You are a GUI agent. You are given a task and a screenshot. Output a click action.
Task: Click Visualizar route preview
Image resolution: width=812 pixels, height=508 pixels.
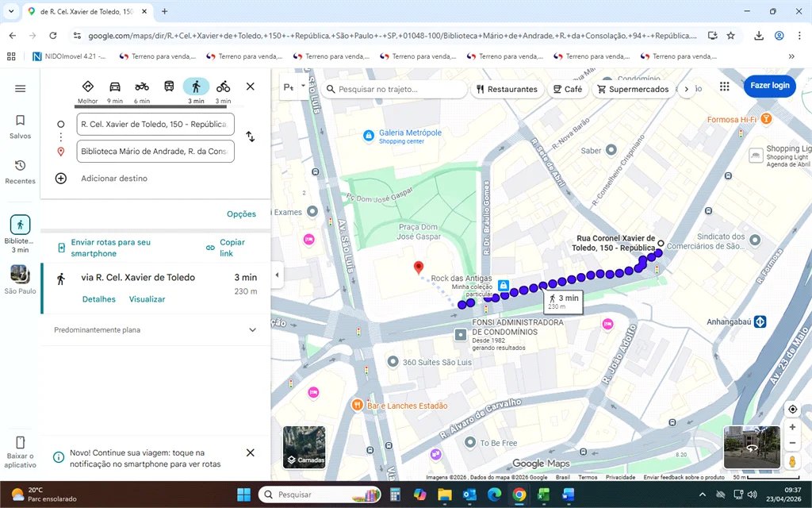[147, 299]
